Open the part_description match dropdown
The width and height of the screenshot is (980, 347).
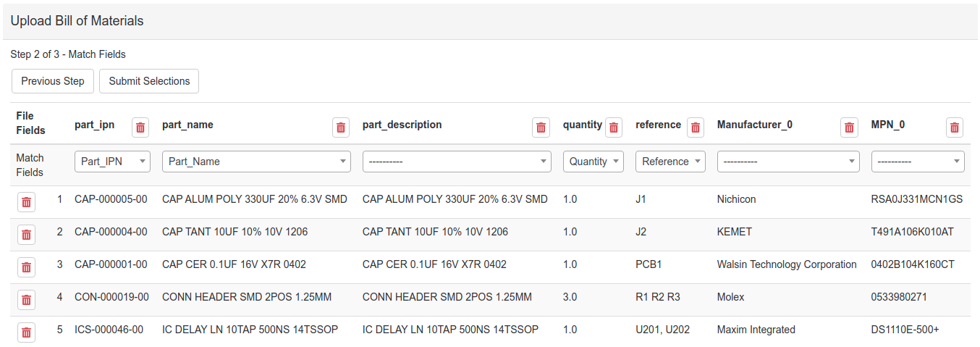(x=457, y=162)
